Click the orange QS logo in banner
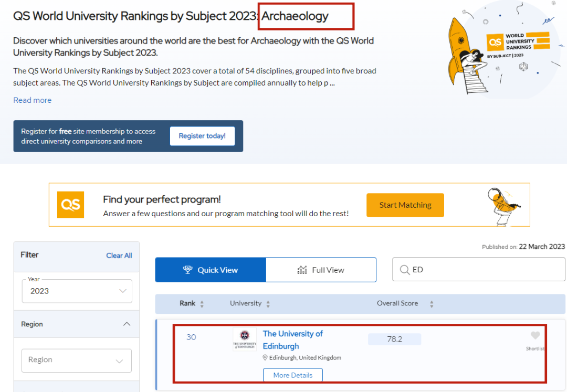The height and width of the screenshot is (392, 567). pyautogui.click(x=70, y=205)
